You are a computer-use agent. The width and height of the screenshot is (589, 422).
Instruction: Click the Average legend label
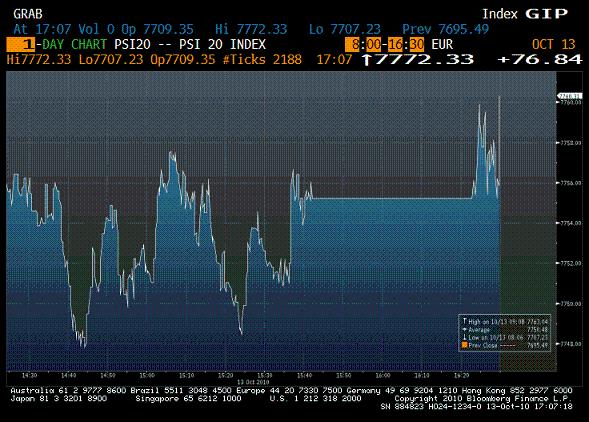click(479, 330)
